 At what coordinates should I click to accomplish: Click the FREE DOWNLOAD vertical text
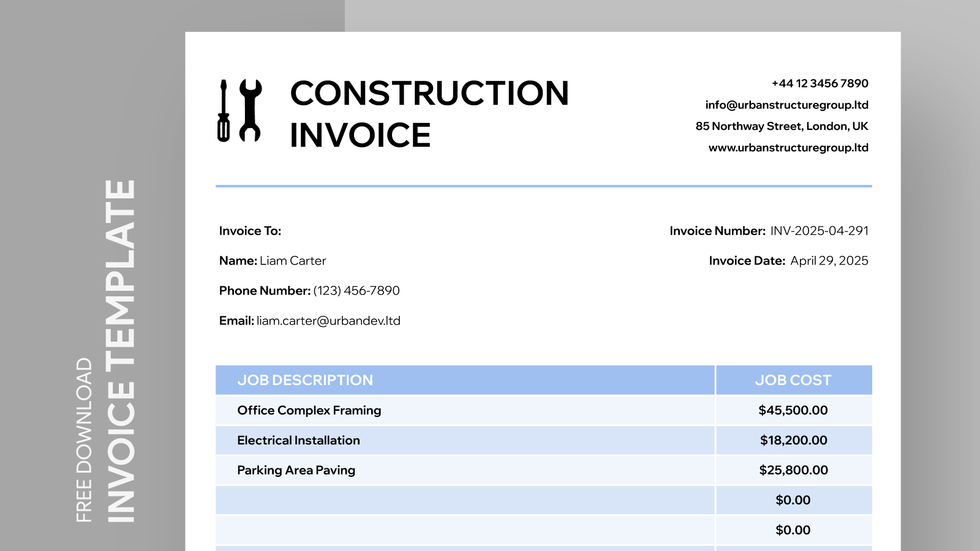pyautogui.click(x=84, y=440)
